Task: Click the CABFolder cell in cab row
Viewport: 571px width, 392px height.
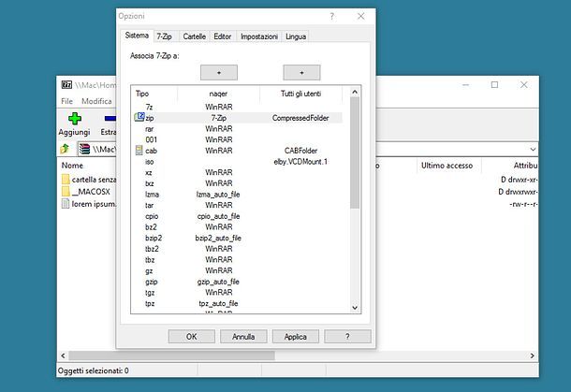Action: coord(300,151)
